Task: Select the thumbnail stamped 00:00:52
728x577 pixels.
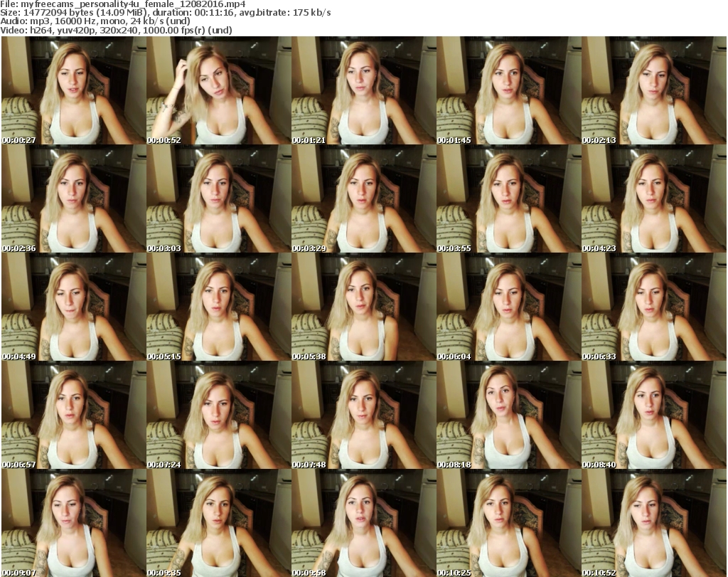Action: [x=219, y=90]
